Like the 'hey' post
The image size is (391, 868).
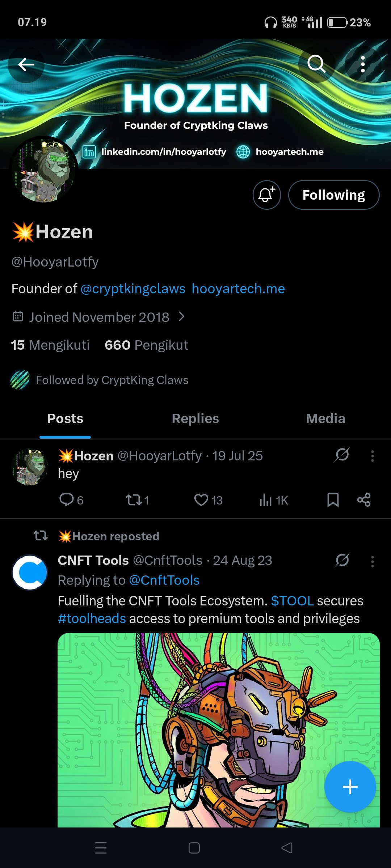(208, 500)
